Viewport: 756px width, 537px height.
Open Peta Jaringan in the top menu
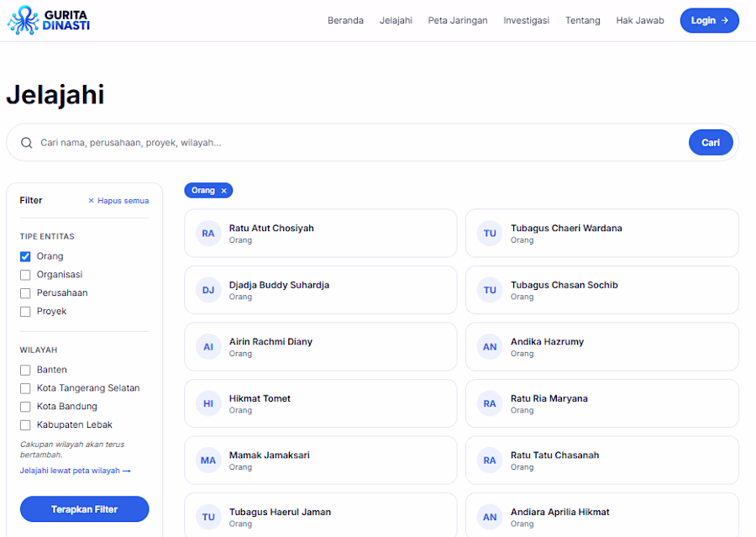click(x=458, y=20)
